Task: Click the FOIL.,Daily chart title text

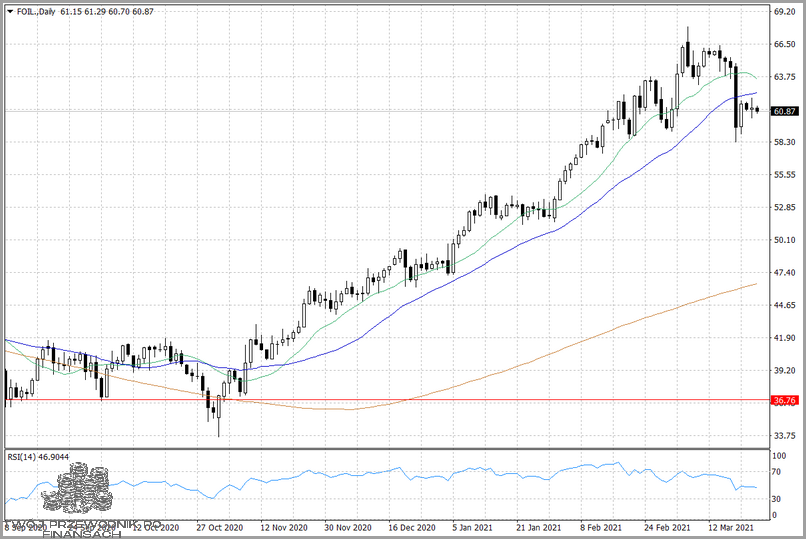Action: 36,11
